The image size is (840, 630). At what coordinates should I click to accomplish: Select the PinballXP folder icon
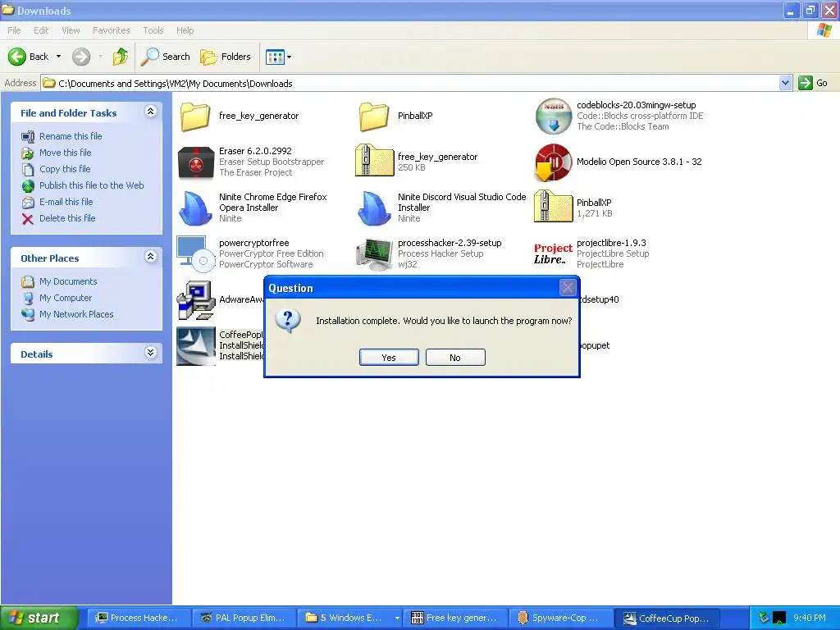[x=374, y=116]
